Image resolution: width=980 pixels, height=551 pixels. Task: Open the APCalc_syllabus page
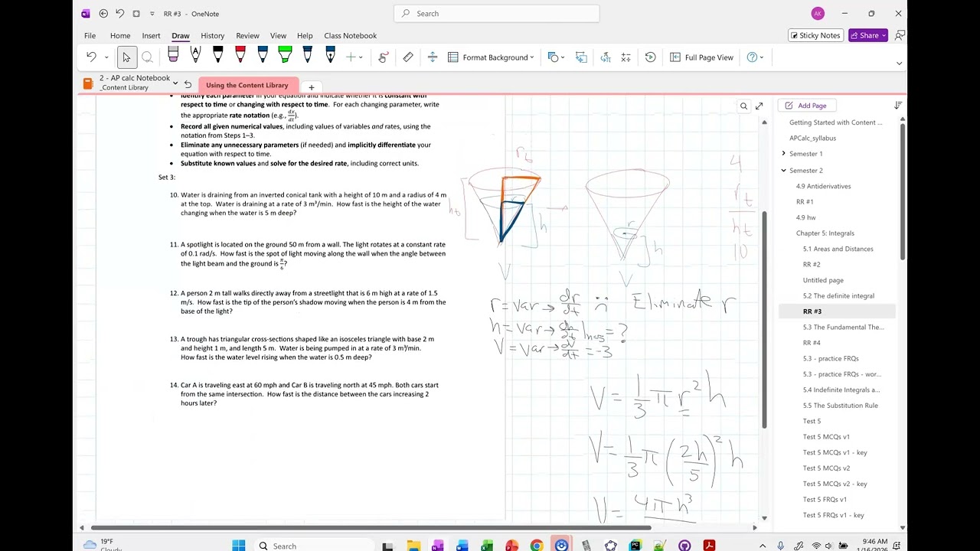[x=812, y=138]
